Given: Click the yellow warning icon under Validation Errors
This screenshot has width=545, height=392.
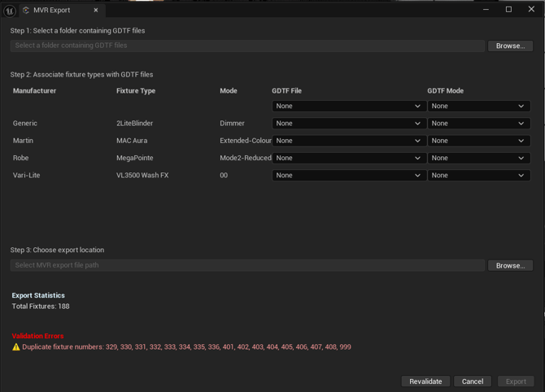Looking at the screenshot, I should click(x=16, y=346).
